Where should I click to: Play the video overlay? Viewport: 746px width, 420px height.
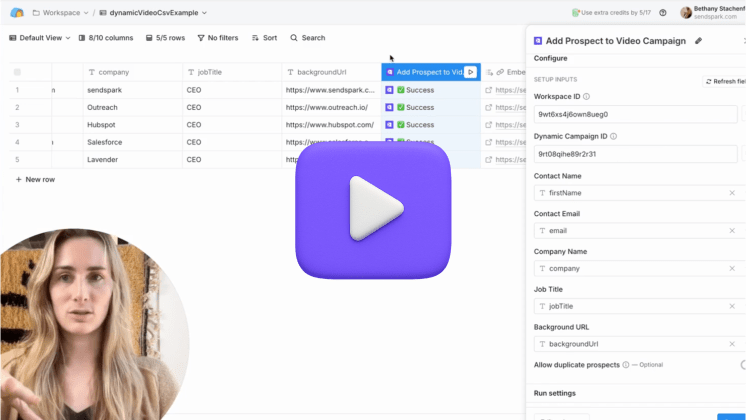pyautogui.click(x=373, y=210)
